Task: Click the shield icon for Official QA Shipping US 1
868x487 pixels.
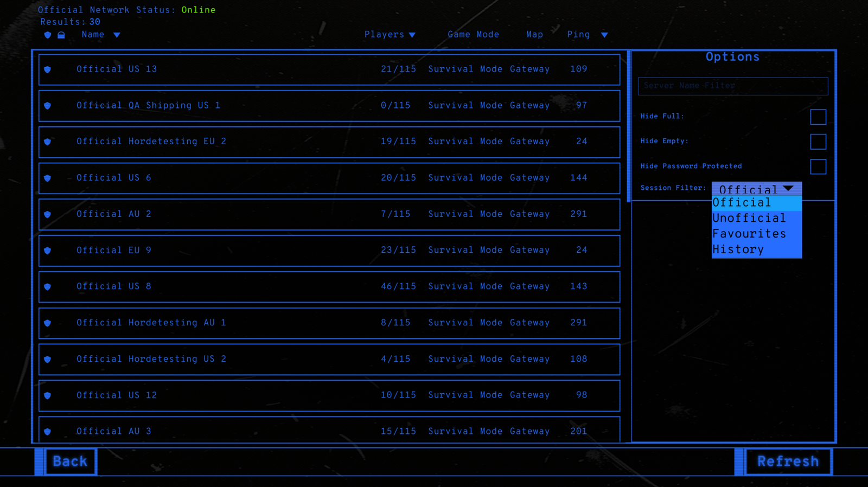Action: [48, 106]
